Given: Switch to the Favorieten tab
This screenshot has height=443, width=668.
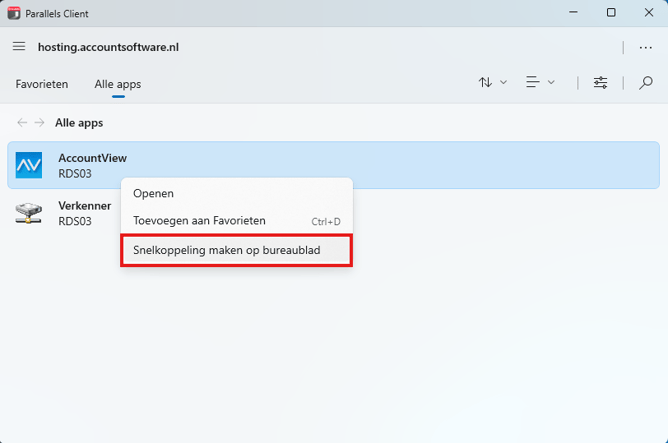Looking at the screenshot, I should click(42, 84).
